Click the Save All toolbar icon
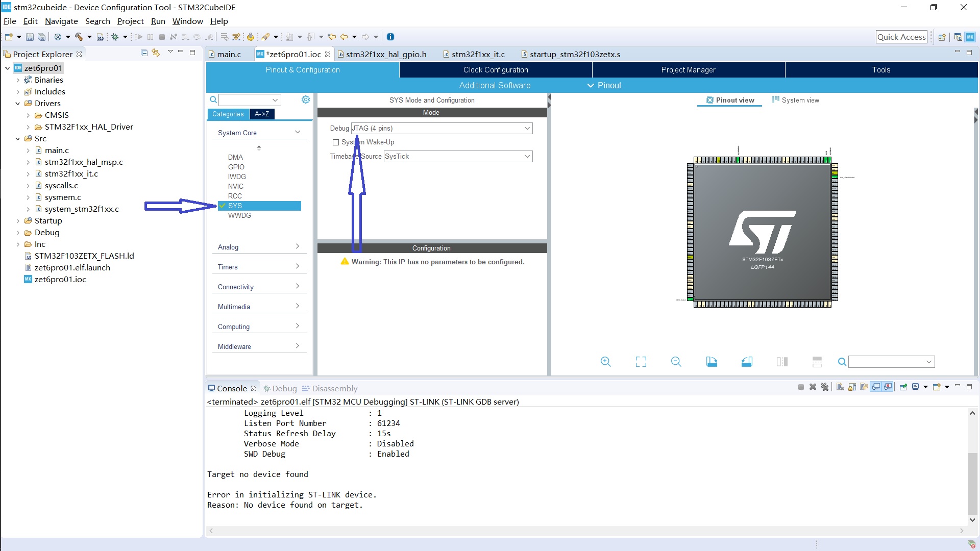Viewport: 980px width, 551px height. point(42,37)
